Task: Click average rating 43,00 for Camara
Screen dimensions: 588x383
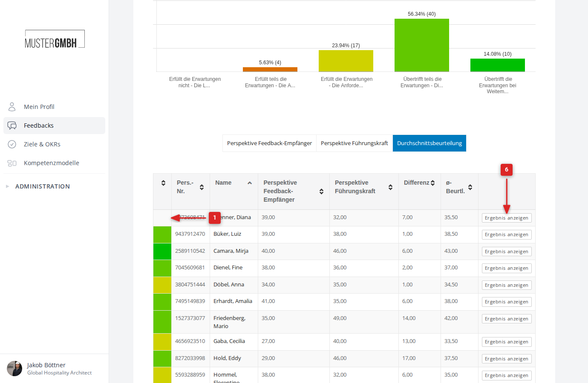Action: click(x=451, y=251)
